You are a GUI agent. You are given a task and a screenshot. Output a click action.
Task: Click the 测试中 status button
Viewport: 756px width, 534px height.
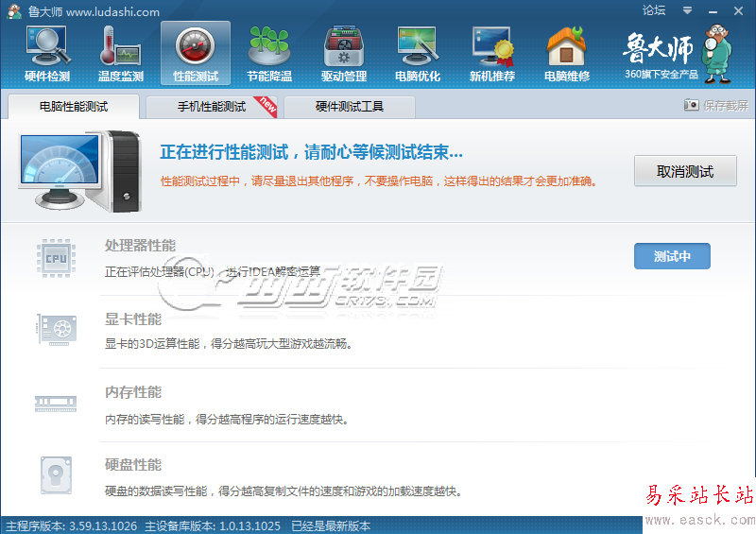[x=672, y=256]
